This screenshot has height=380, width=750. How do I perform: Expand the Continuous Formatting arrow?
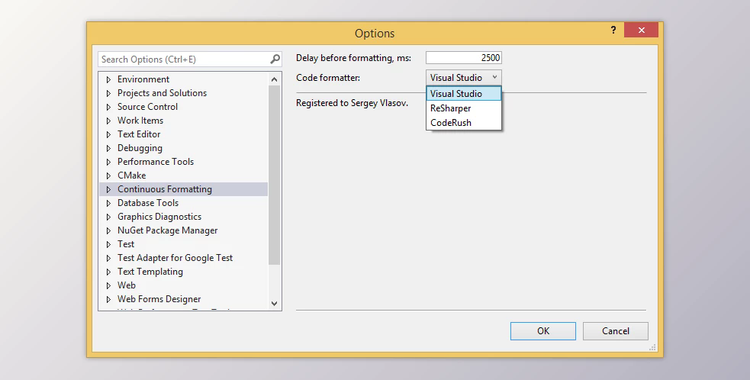[109, 189]
